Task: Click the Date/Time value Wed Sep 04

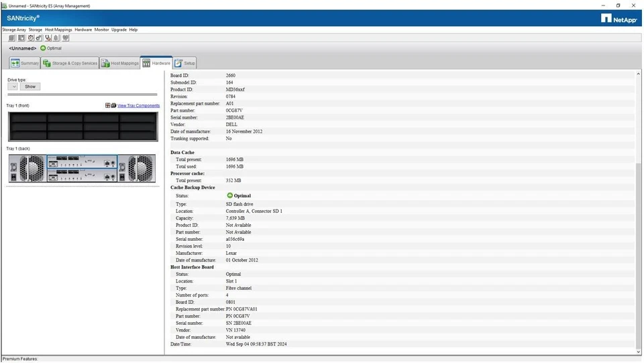Action: [256, 344]
